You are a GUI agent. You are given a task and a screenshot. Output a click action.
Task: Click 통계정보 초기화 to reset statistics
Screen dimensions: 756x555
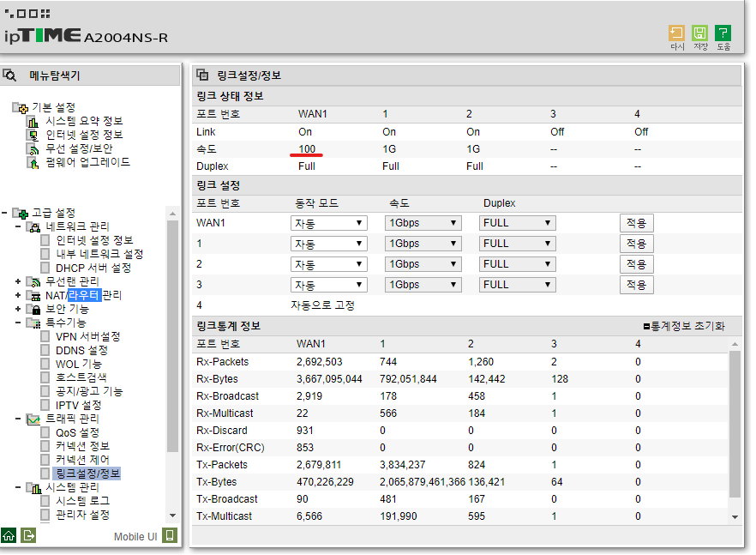click(684, 326)
